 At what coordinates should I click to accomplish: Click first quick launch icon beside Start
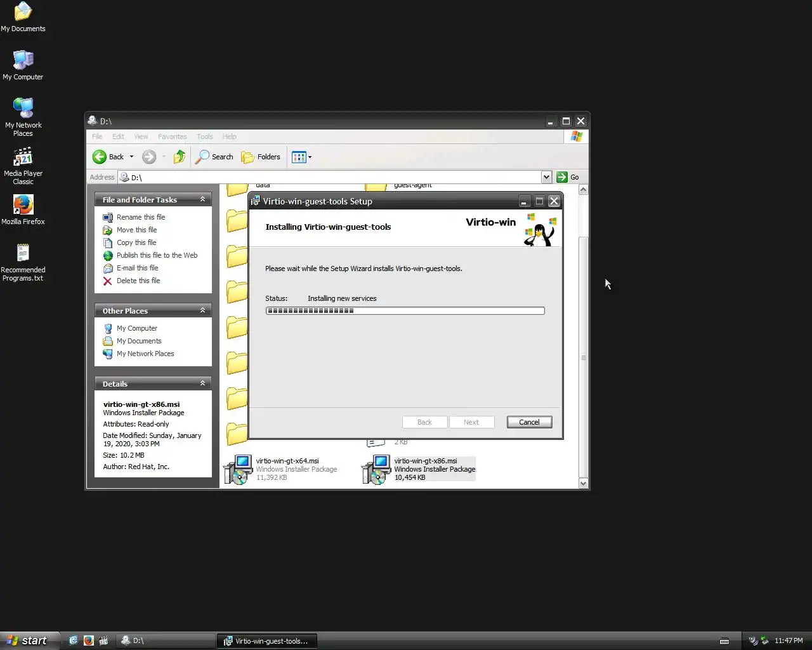73,640
